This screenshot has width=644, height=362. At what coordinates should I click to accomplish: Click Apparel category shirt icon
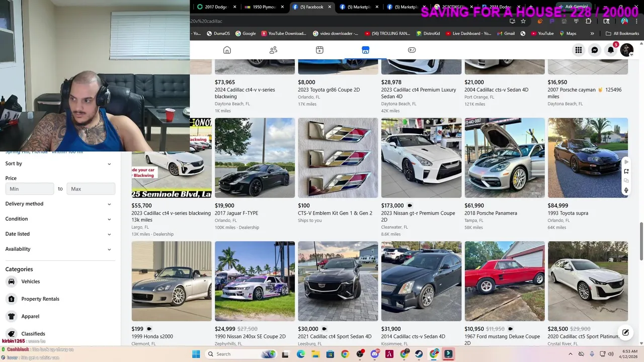[x=11, y=316]
